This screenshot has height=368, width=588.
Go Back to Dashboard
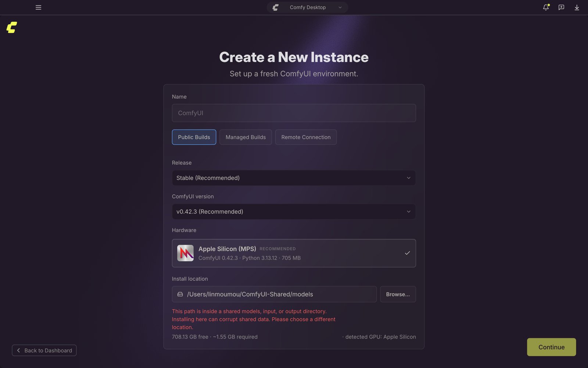(44, 350)
